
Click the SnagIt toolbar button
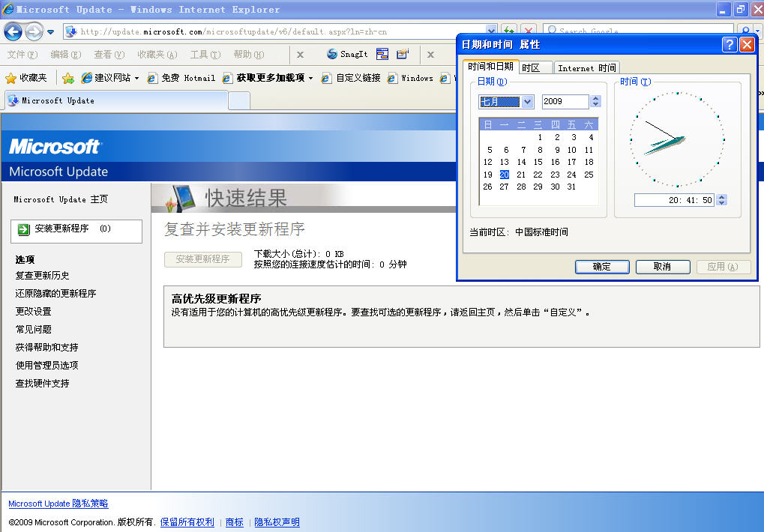pos(347,54)
